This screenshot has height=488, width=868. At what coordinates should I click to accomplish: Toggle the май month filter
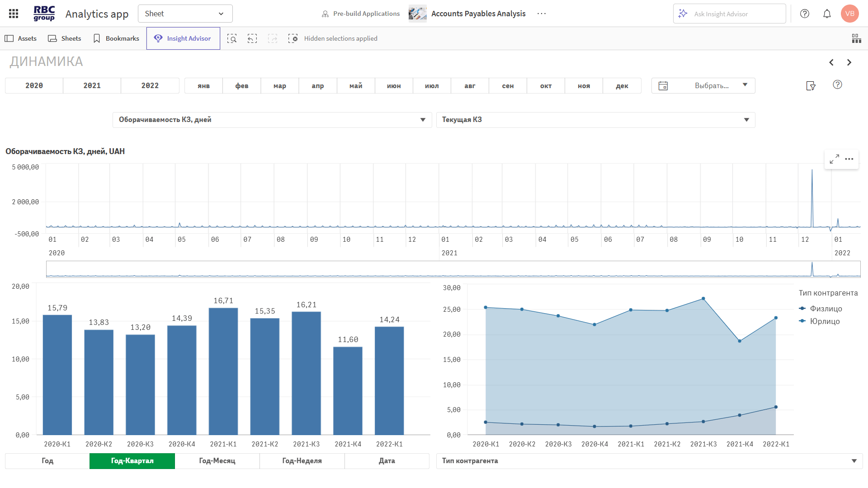pyautogui.click(x=356, y=85)
